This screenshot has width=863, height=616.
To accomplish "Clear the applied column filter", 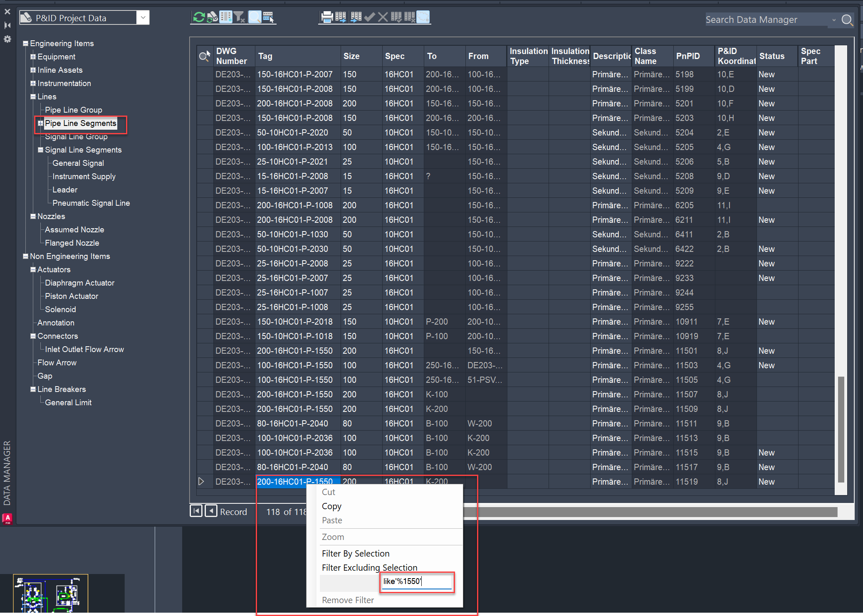I will click(240, 17).
